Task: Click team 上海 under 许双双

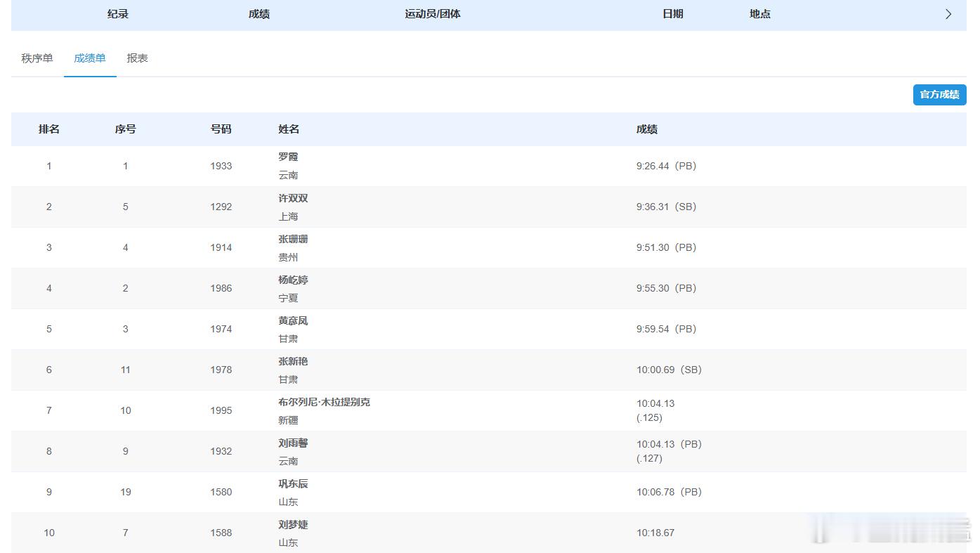Action: click(288, 216)
